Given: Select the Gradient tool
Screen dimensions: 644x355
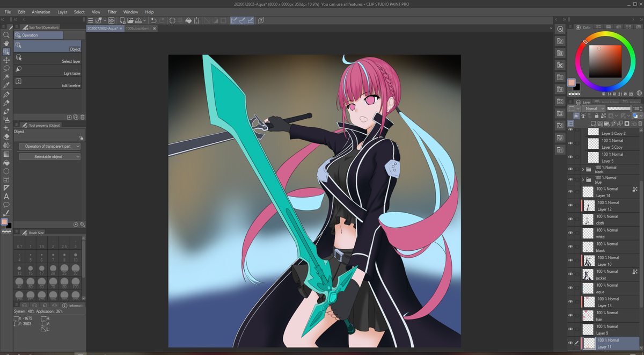Looking at the screenshot, I should (6, 154).
